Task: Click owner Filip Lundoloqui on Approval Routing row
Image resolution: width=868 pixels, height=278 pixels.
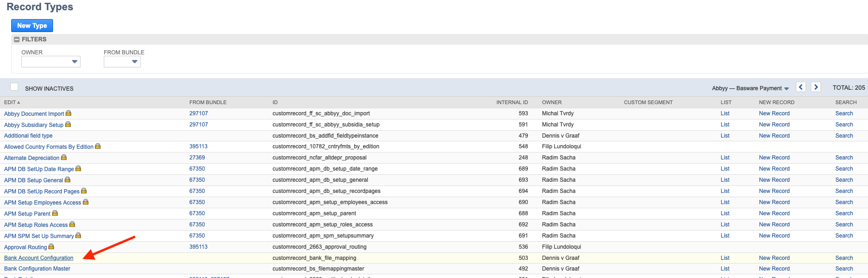Action: (561, 247)
